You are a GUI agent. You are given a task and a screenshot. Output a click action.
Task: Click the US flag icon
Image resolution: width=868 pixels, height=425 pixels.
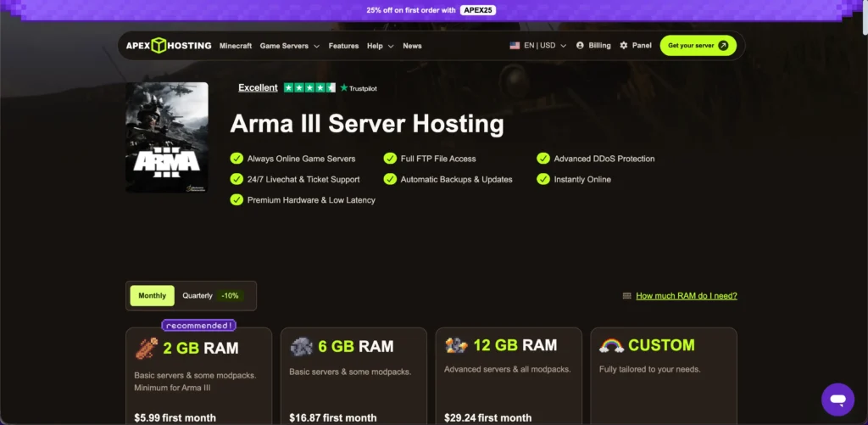click(515, 46)
